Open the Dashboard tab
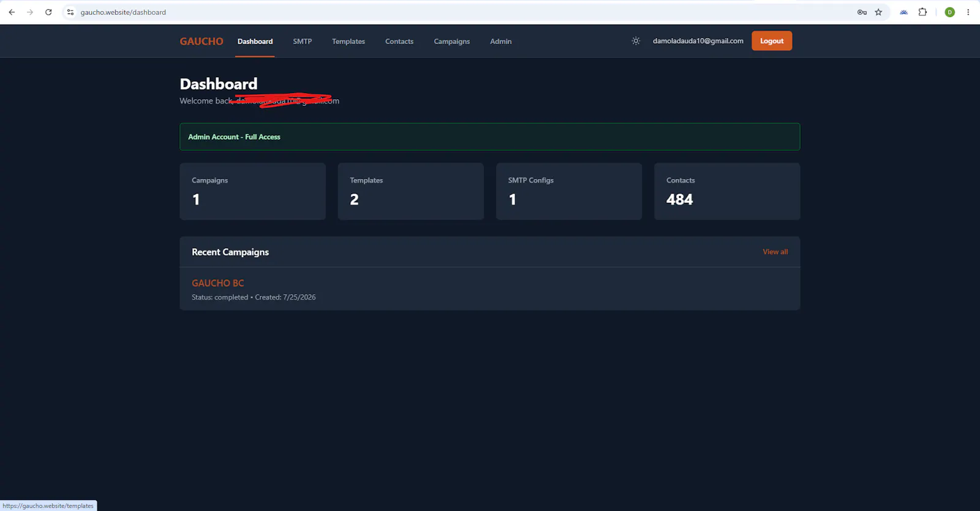 coord(255,41)
